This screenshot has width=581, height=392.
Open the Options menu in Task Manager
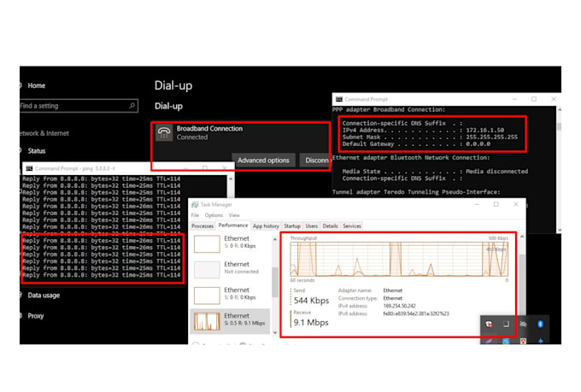pos(214,215)
